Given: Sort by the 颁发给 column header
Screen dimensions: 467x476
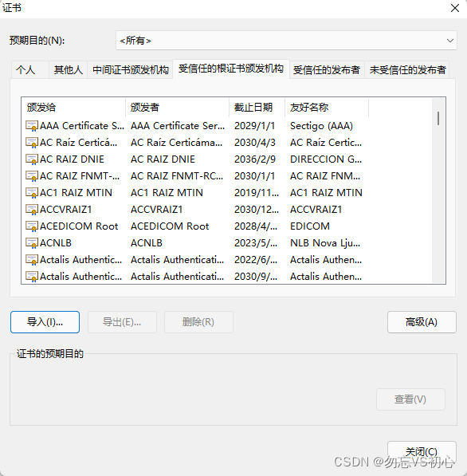Looking at the screenshot, I should pos(73,107).
